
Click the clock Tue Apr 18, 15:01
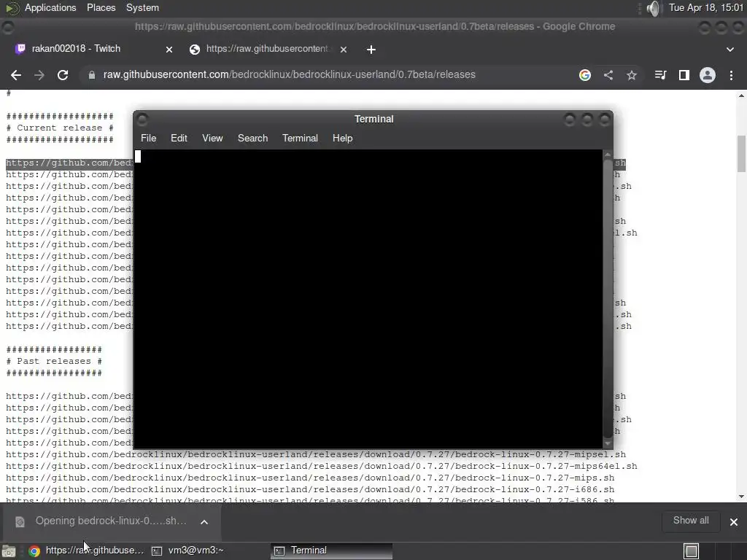click(x=706, y=7)
